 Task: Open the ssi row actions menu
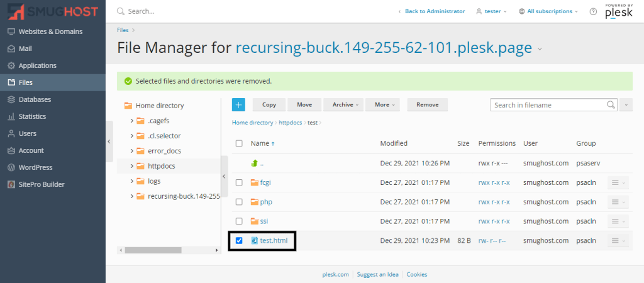[618, 221]
